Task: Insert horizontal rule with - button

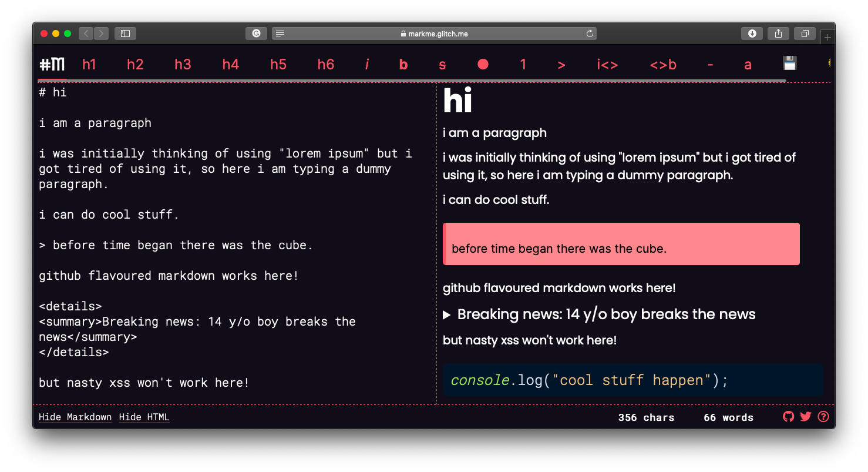Action: [710, 64]
